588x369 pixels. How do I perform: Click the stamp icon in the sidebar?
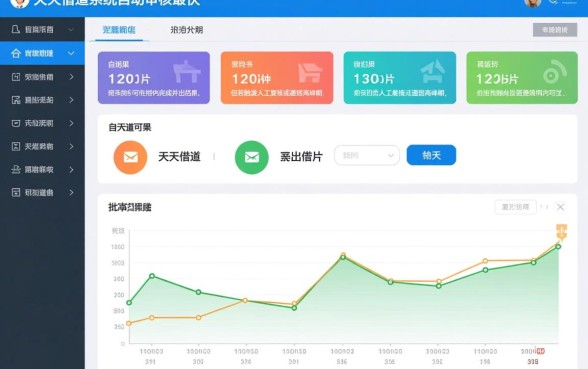(x=16, y=170)
